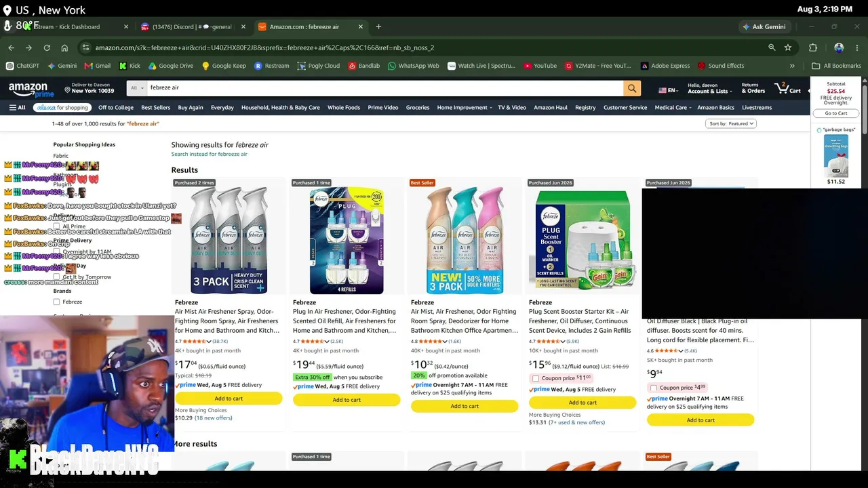Image resolution: width=868 pixels, height=488 pixels.
Task: Click the browser address bar URL
Action: 264,47
